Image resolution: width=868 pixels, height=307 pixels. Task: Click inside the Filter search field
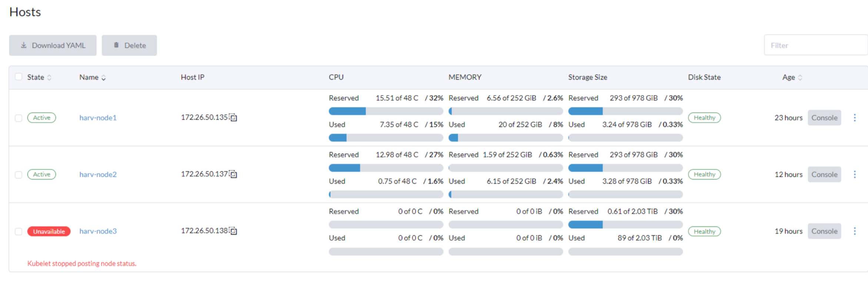(x=815, y=45)
